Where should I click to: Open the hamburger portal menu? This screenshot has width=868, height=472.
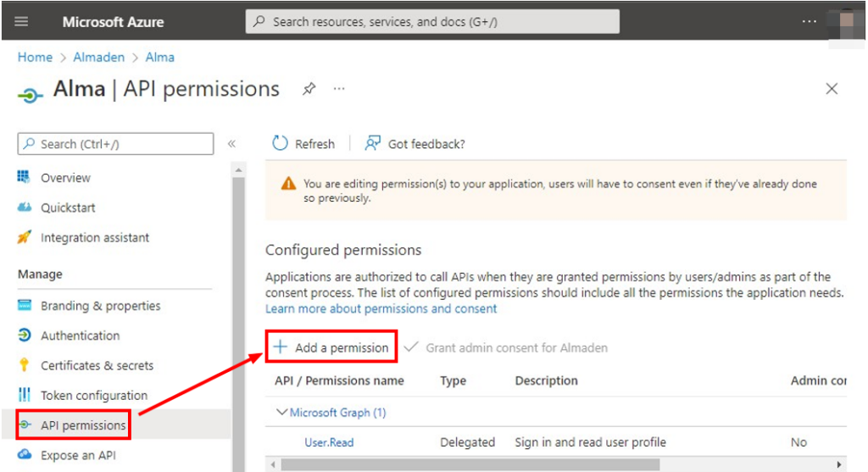tap(21, 21)
